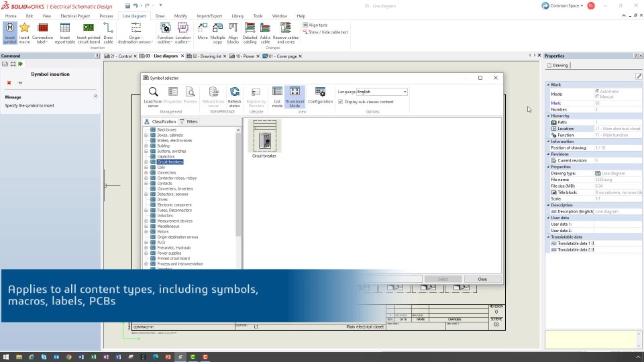Viewport: 644px width, 362px height.
Task: Open Configuration in Symbol selector
Action: (320, 95)
